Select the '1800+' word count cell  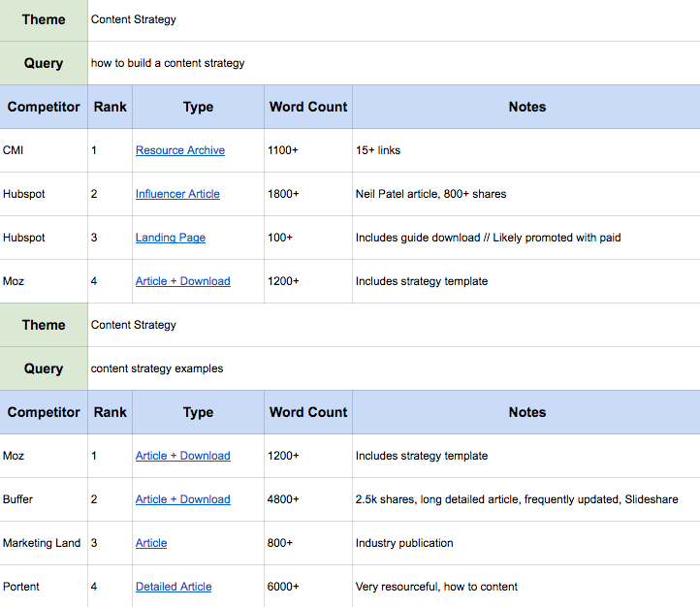coord(308,194)
